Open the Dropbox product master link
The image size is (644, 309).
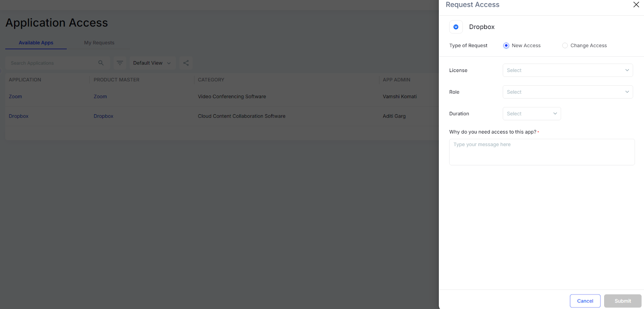point(103,116)
